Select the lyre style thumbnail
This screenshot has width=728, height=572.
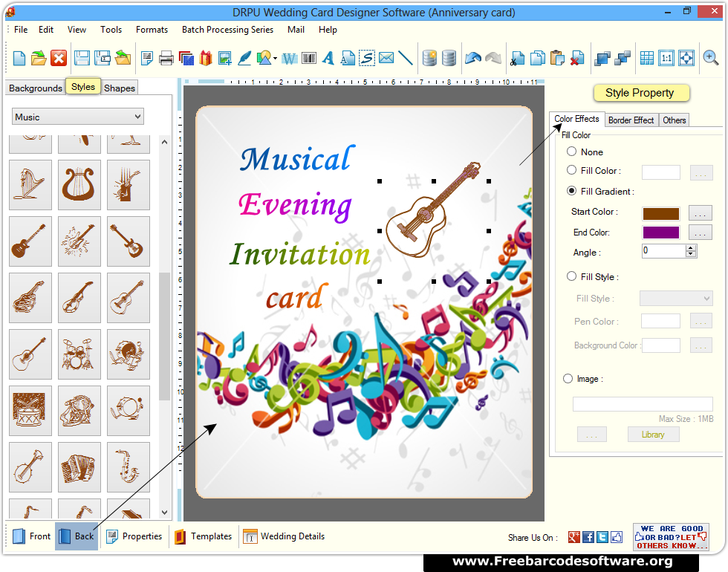coord(79,185)
